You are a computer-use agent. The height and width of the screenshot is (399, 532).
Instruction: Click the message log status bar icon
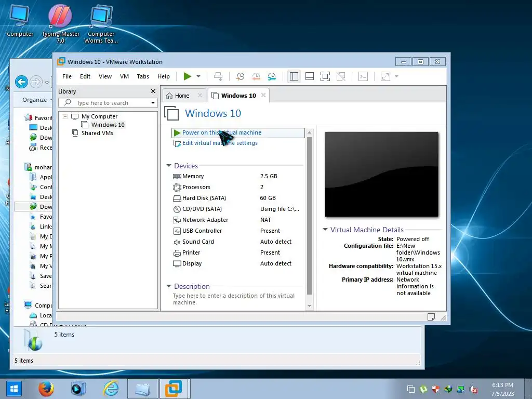431,317
